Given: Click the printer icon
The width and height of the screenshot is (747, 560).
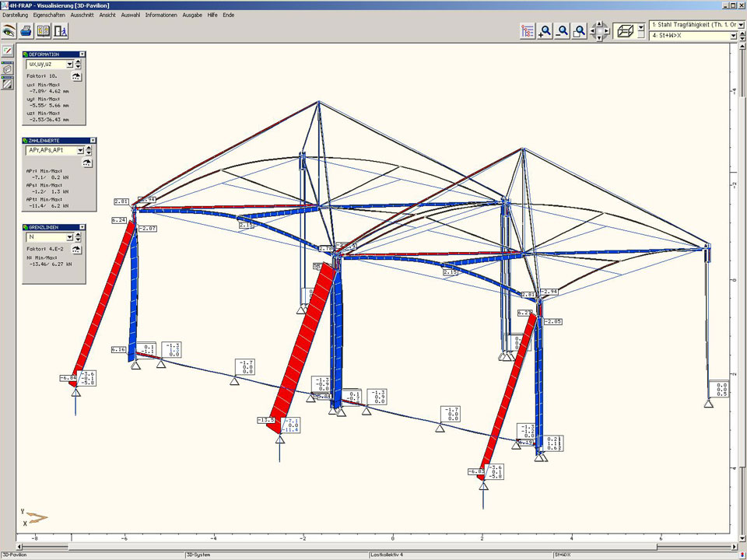Looking at the screenshot, I should [26, 31].
